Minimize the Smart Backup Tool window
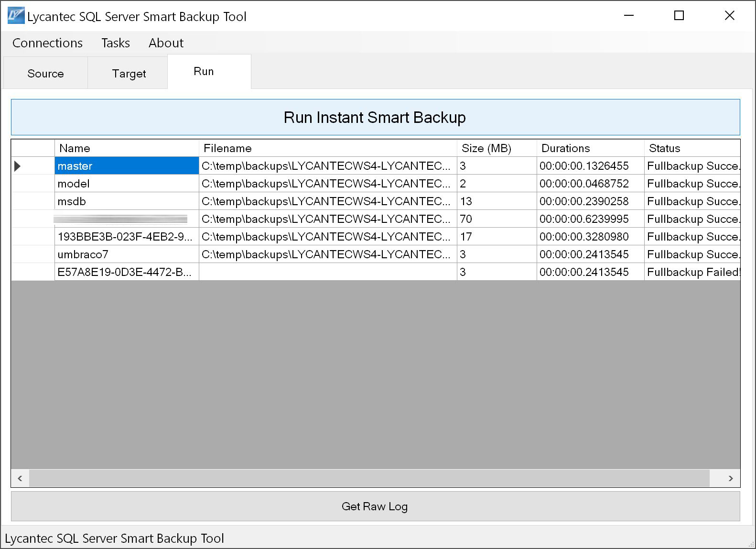The width and height of the screenshot is (756, 549). pos(629,16)
